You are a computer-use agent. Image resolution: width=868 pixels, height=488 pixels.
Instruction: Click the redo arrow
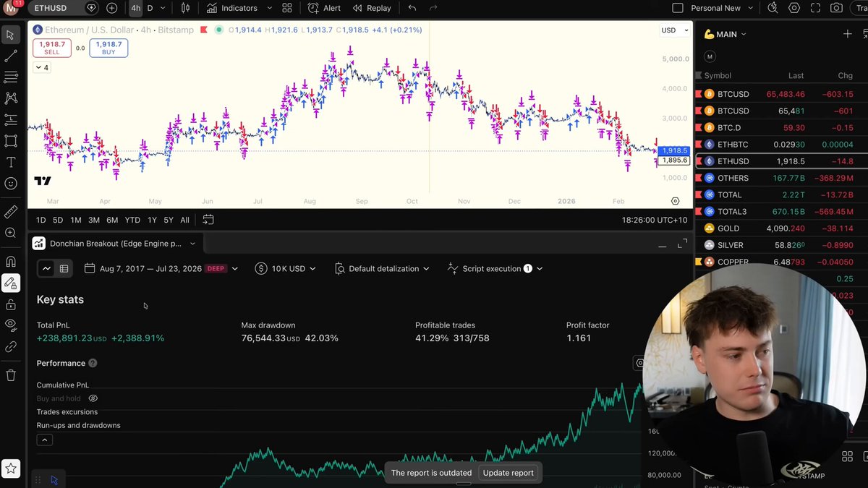[433, 8]
